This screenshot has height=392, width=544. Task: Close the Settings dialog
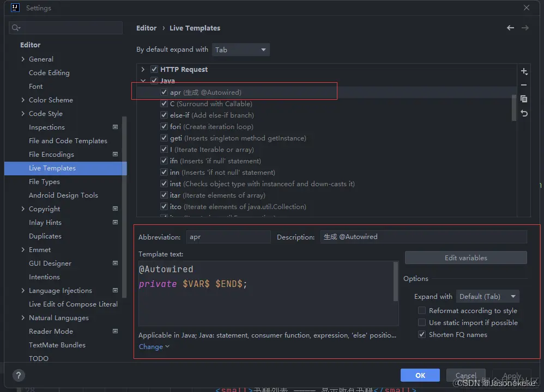[527, 8]
